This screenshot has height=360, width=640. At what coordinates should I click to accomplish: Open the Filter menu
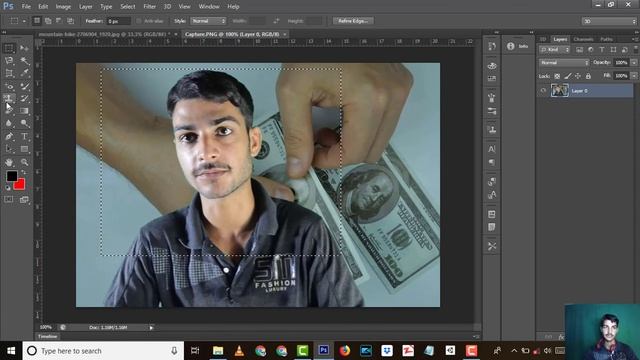(x=150, y=7)
